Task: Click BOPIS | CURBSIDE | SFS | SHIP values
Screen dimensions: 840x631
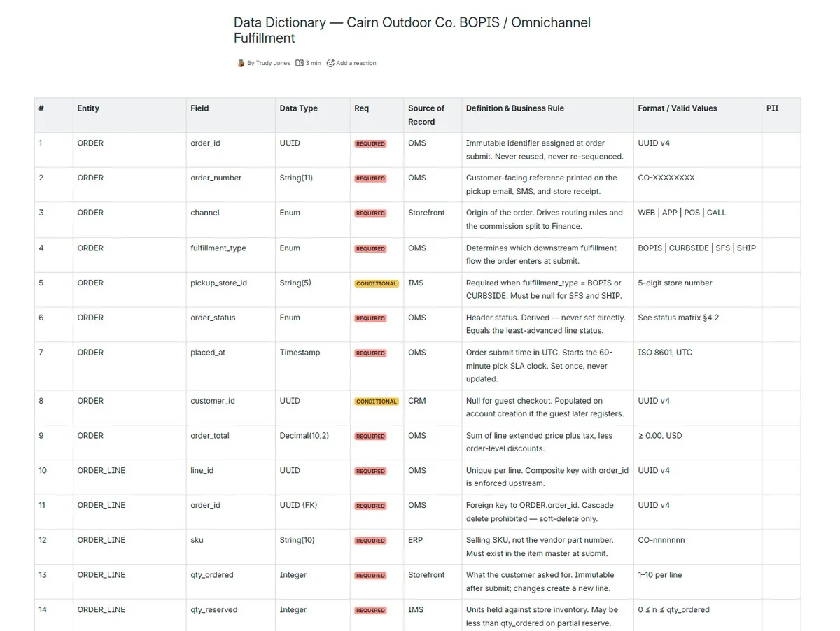Action: 697,248
